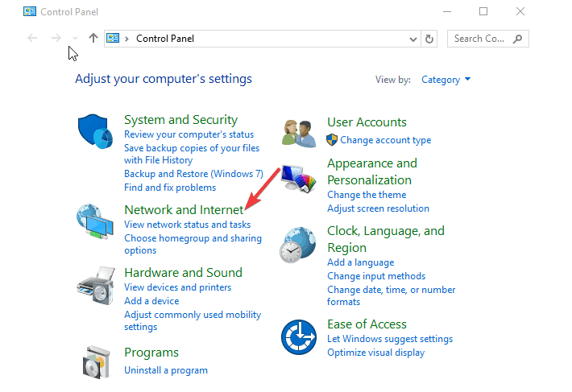Open User Accounts category
Screen dimensions: 572x392
pos(367,122)
